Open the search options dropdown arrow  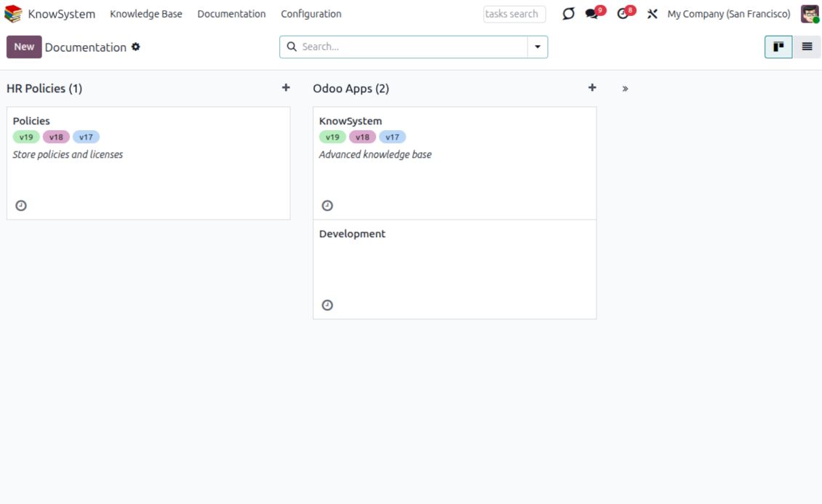(x=538, y=47)
